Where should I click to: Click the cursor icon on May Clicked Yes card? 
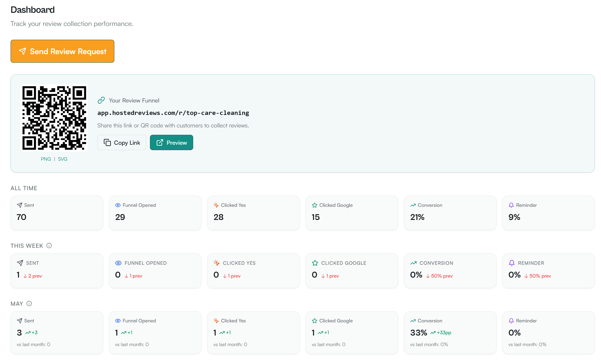click(x=216, y=321)
